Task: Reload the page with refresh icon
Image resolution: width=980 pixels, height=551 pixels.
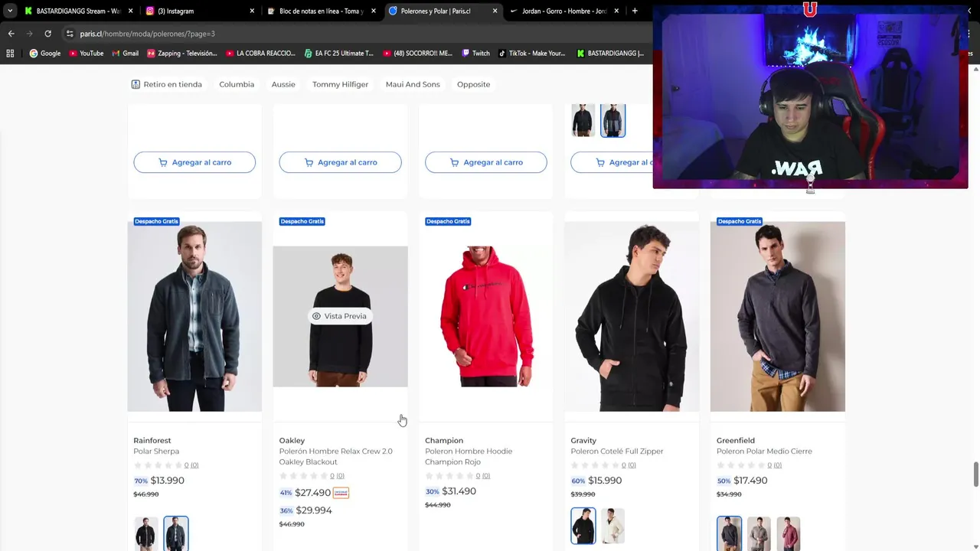Action: click(x=47, y=34)
